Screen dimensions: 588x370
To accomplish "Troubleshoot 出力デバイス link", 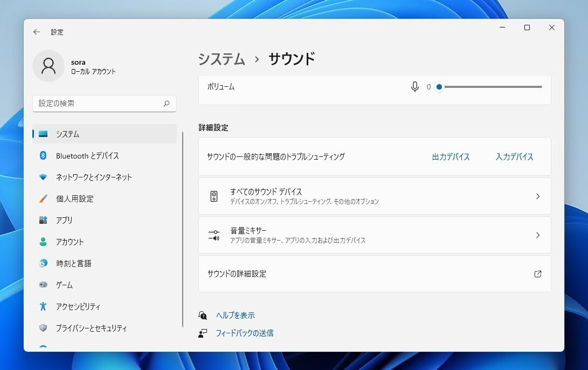I will coord(451,156).
